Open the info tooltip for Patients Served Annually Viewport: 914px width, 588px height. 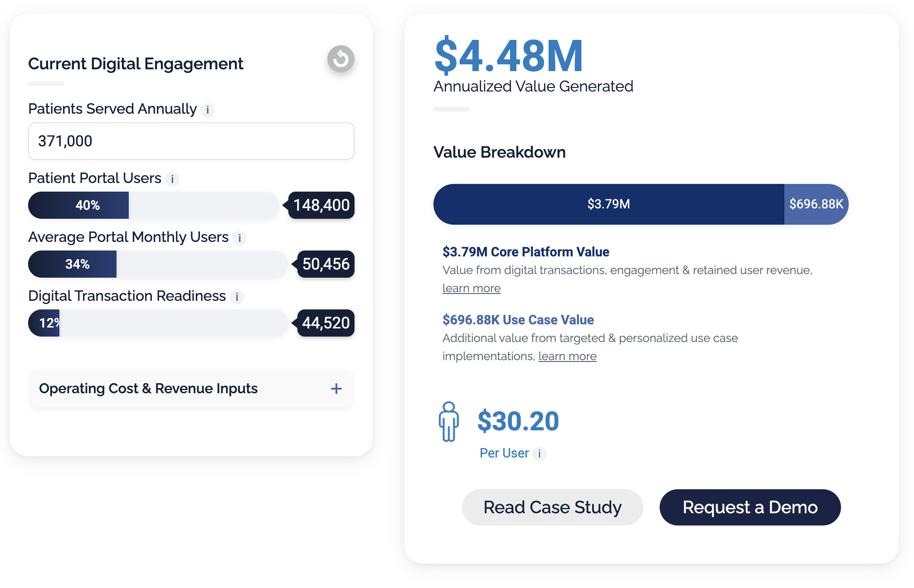point(207,110)
